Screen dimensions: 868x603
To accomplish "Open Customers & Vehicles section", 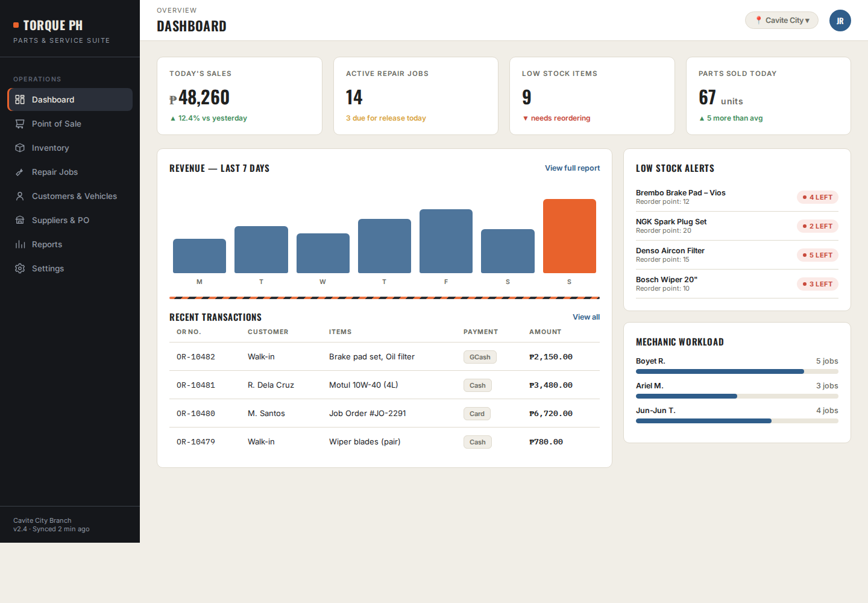I will coord(70,196).
